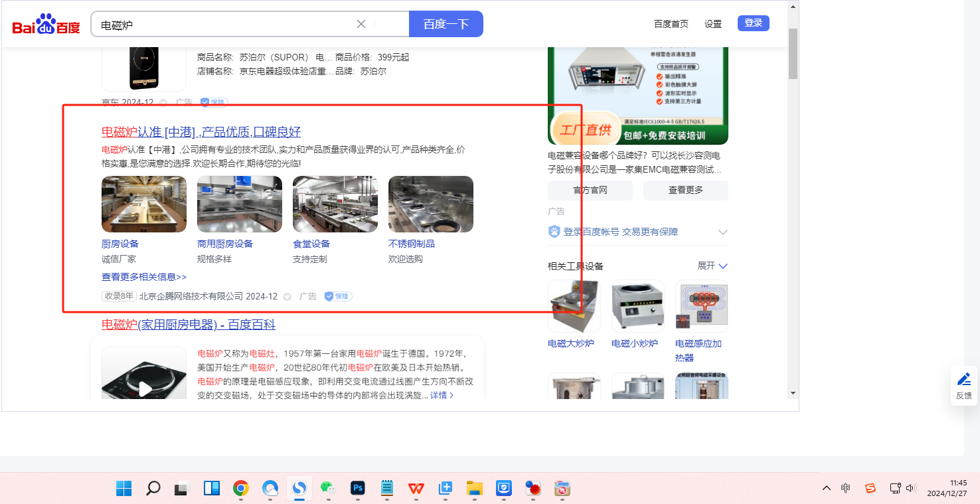Open the 设置 menu in the header
The height and width of the screenshot is (504, 980).
pyautogui.click(x=713, y=24)
